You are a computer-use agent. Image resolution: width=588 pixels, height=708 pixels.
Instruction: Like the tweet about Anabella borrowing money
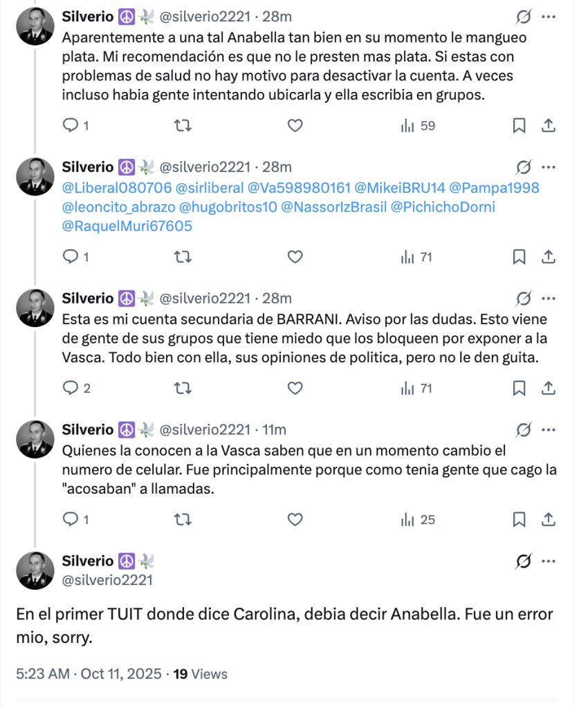295,125
